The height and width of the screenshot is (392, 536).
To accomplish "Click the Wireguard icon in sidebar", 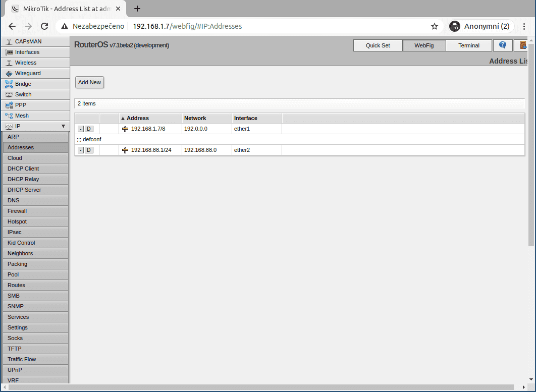I will pyautogui.click(x=9, y=74).
